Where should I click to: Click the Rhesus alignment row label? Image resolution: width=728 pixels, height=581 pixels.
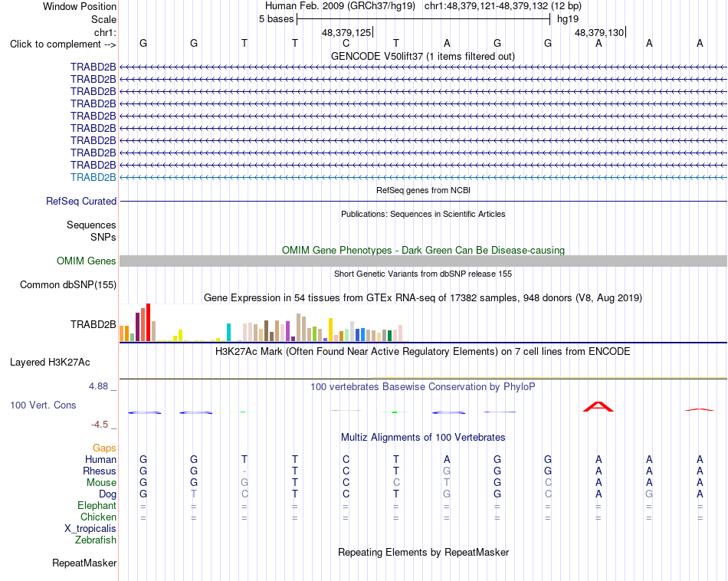coord(100,471)
